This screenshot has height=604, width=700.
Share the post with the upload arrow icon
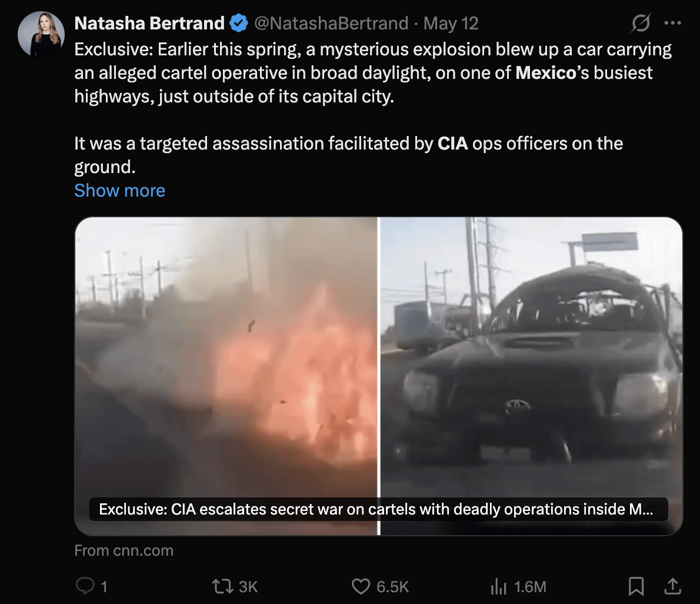(x=673, y=586)
